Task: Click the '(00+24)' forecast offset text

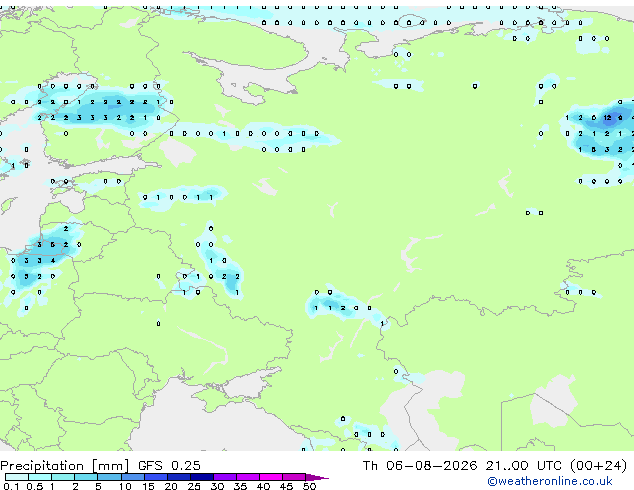Action: coord(598,466)
